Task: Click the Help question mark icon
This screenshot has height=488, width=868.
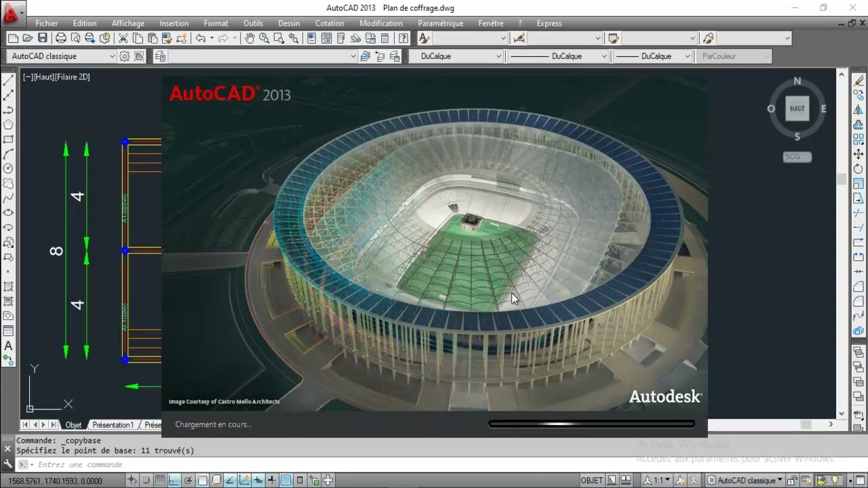Action: click(x=404, y=39)
